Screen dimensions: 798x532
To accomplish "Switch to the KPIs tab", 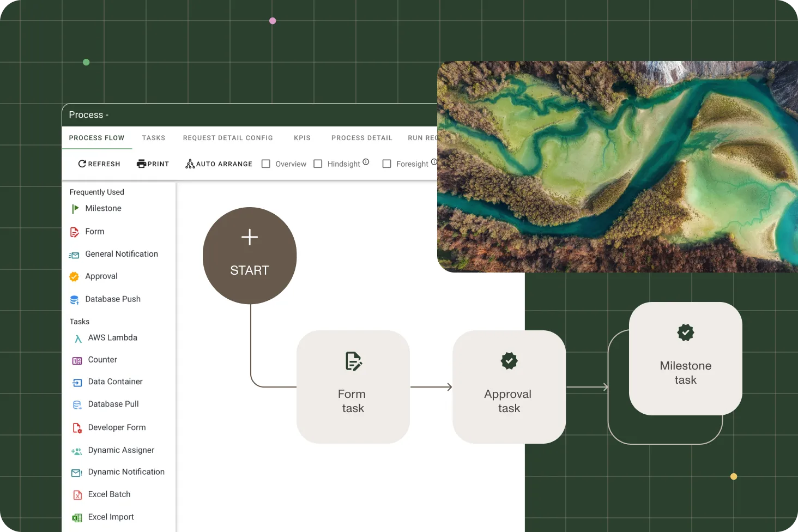I will (302, 138).
